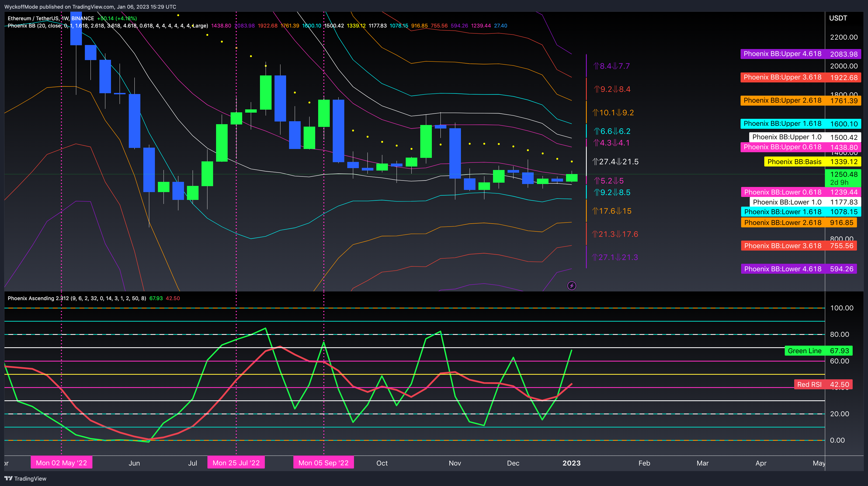The height and width of the screenshot is (486, 868).
Task: Click the Mon 25 Jul '22 date marker
Action: coord(236,463)
